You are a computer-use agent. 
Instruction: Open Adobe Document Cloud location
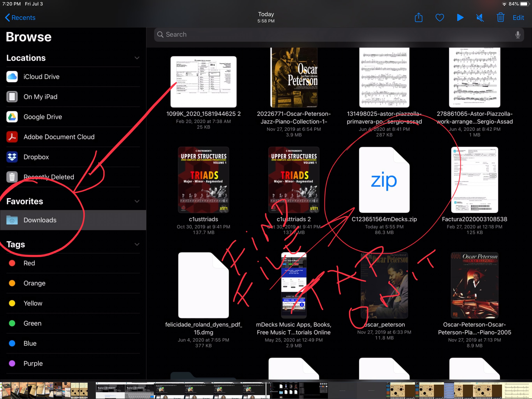[x=73, y=137]
